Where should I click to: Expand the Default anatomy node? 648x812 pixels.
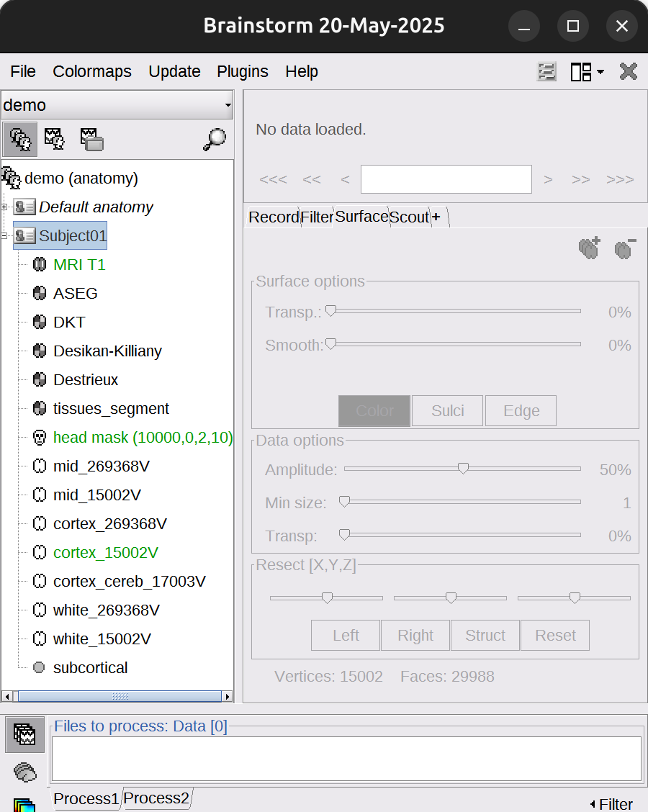[x=4, y=207]
